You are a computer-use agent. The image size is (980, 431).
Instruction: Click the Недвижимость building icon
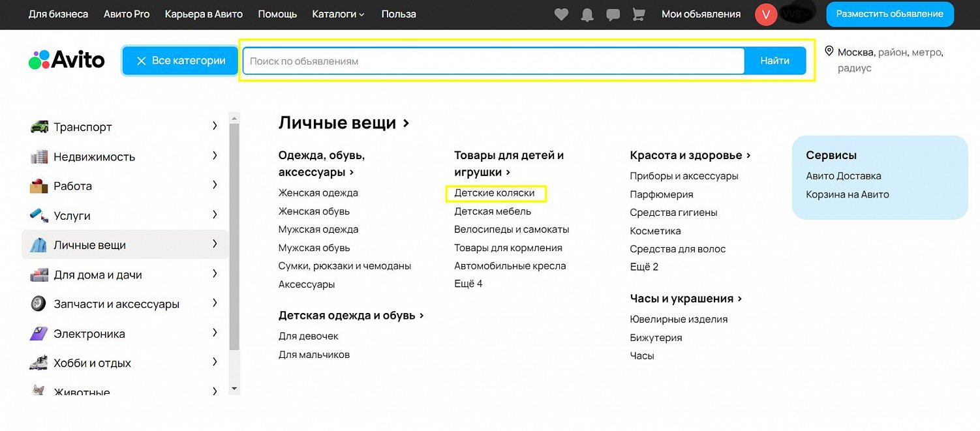click(39, 156)
